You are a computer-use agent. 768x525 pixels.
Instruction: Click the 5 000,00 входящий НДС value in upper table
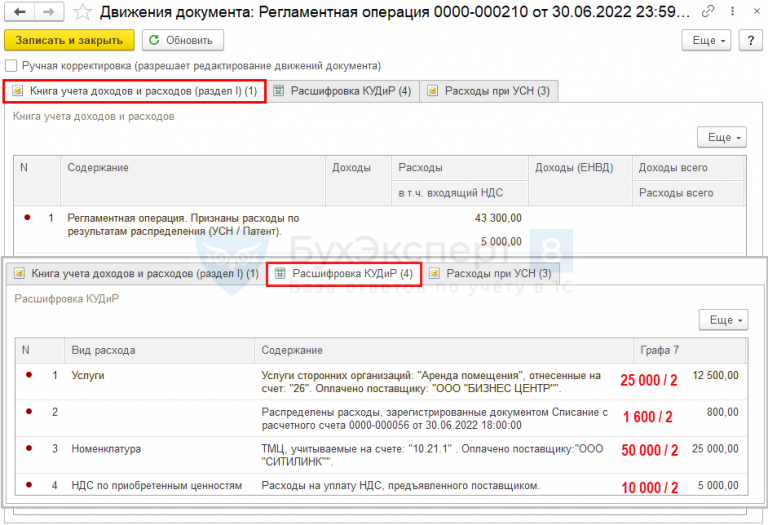click(501, 241)
